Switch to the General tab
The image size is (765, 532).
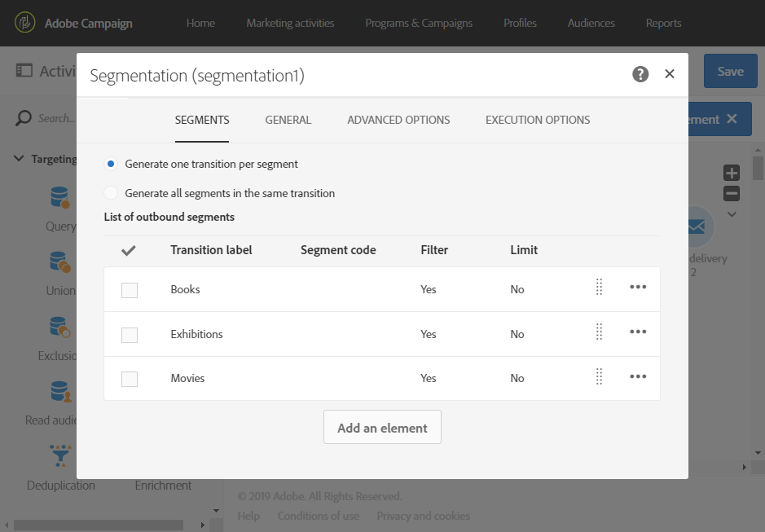pos(288,120)
